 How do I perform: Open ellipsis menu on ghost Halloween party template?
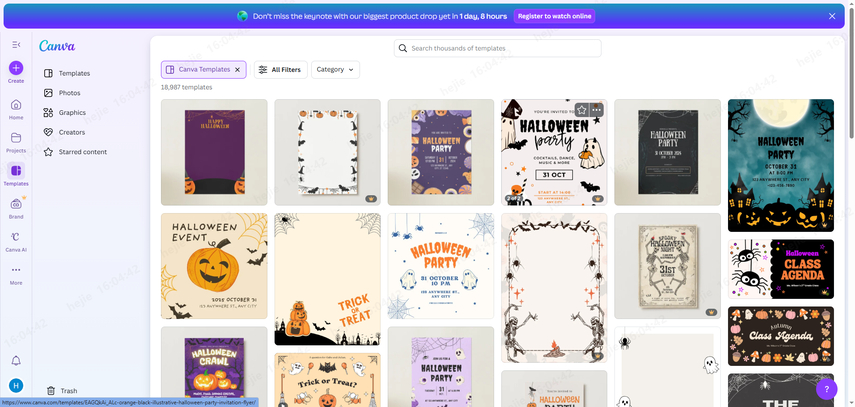point(597,110)
